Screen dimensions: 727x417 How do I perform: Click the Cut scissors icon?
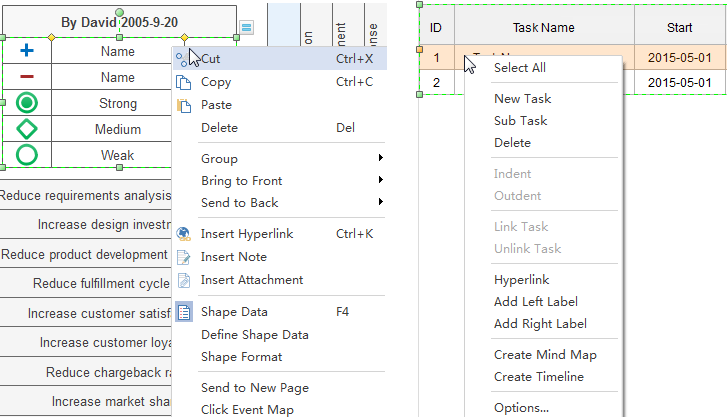coord(183,59)
